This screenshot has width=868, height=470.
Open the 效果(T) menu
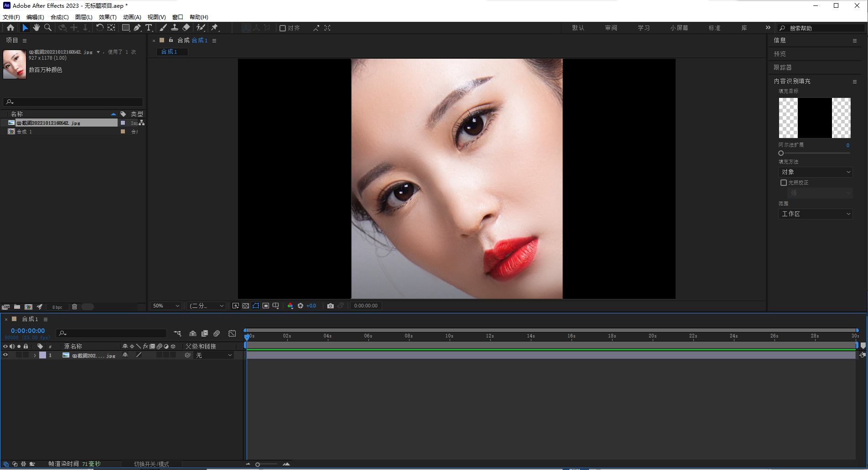point(108,17)
